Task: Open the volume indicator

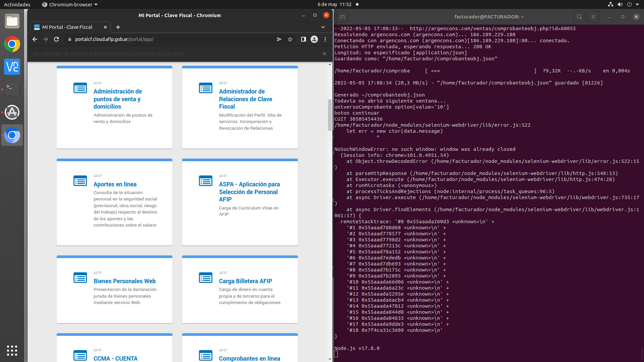Action: click(620, 4)
